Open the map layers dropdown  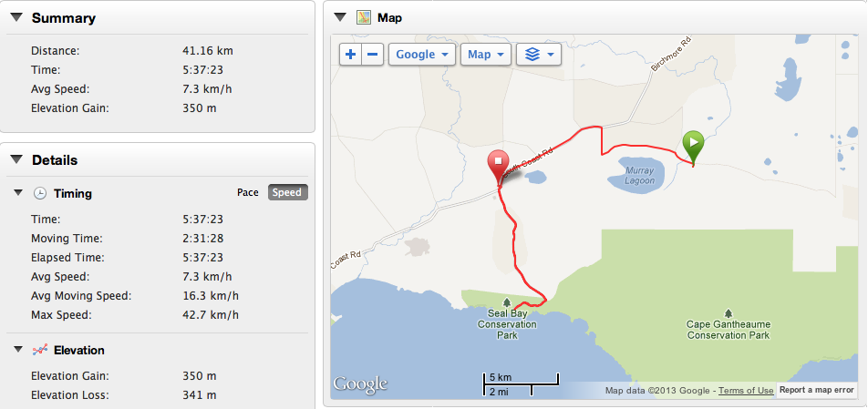click(x=538, y=55)
